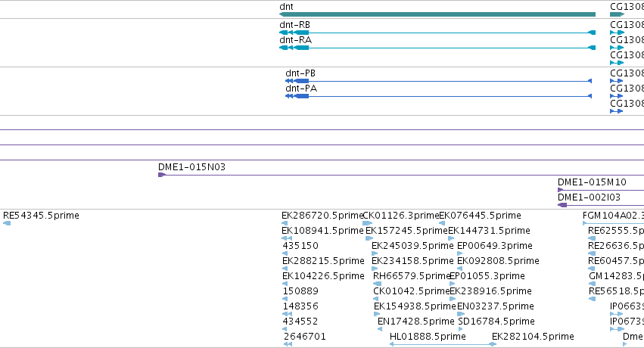Select the dnt-RB transcript label

(x=294, y=25)
